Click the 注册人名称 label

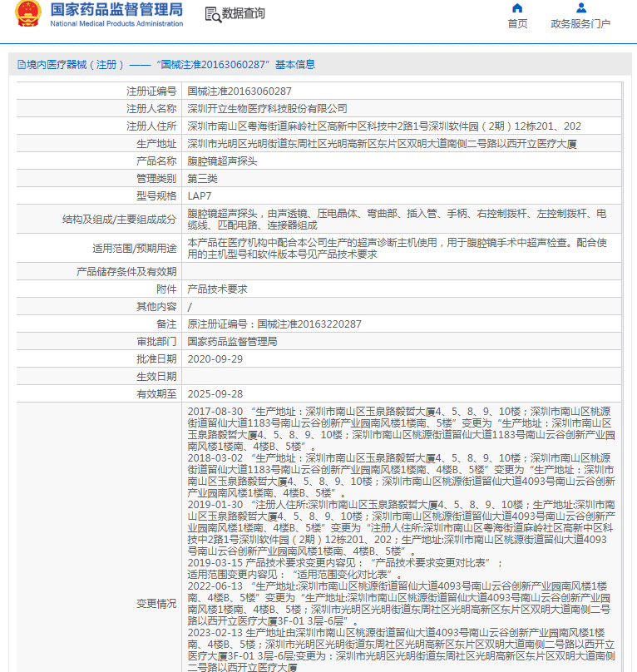pos(151,109)
